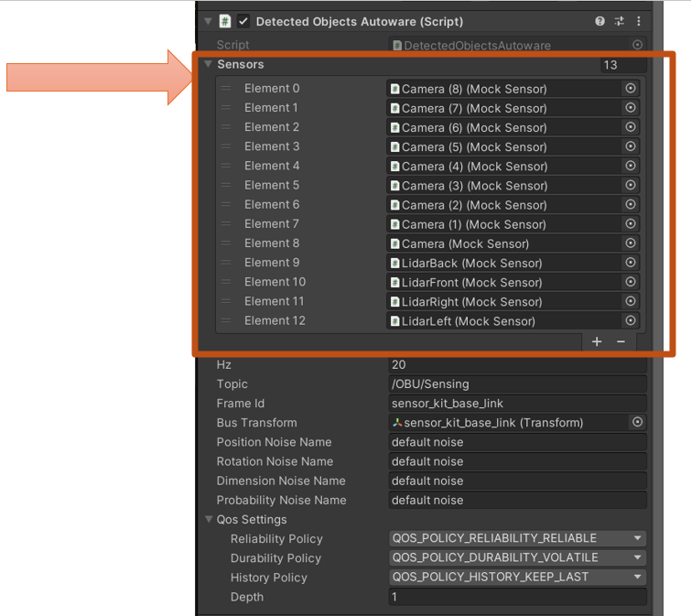The height and width of the screenshot is (616, 691).
Task: Collapse the Sensors list foldout
Action: (208, 64)
